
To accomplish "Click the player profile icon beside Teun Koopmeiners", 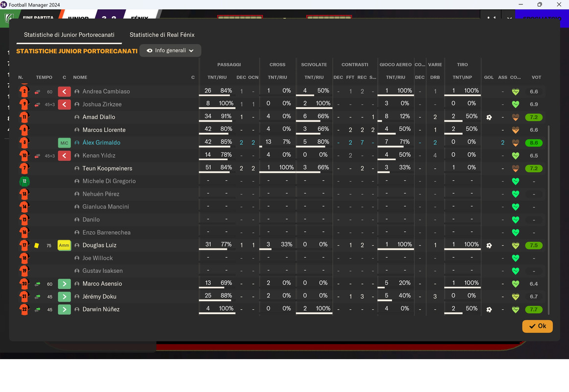I will coord(77,169).
